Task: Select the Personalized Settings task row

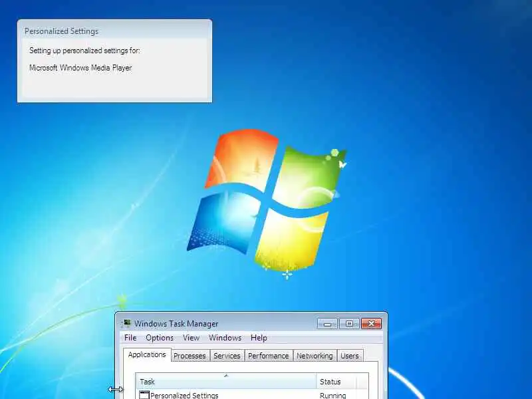Action: [x=252, y=395]
